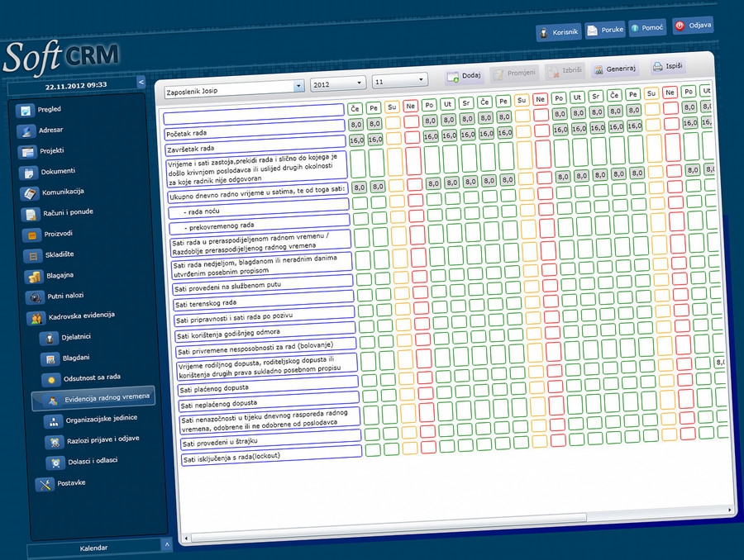Click the Promjeni button
The image size is (744, 560).
point(514,73)
